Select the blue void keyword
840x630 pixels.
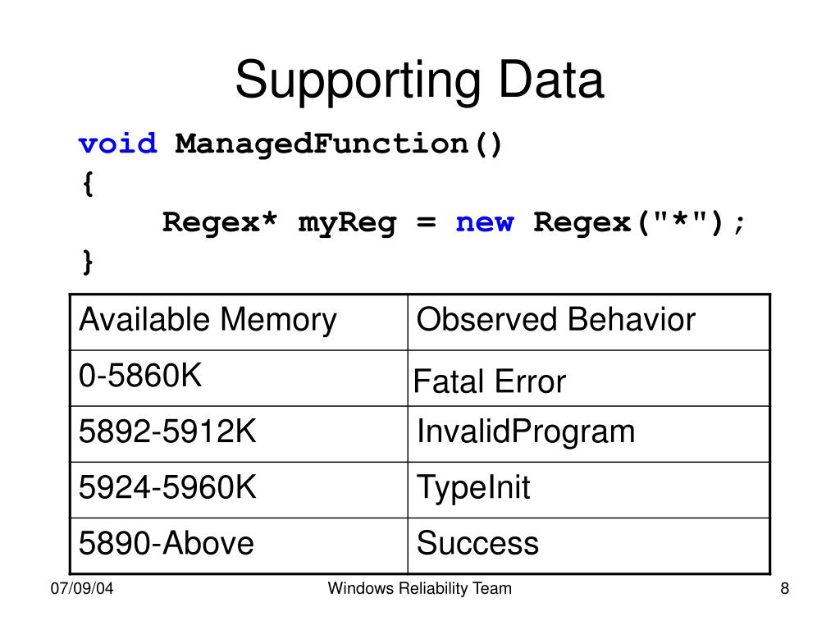[x=118, y=144]
